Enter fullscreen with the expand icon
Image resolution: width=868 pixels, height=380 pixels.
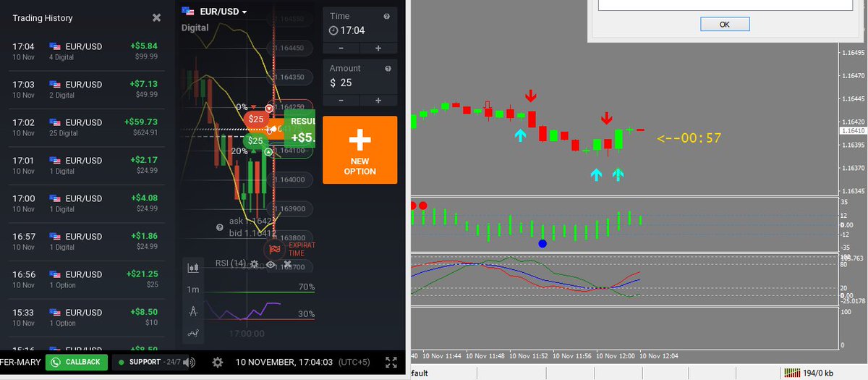391,362
